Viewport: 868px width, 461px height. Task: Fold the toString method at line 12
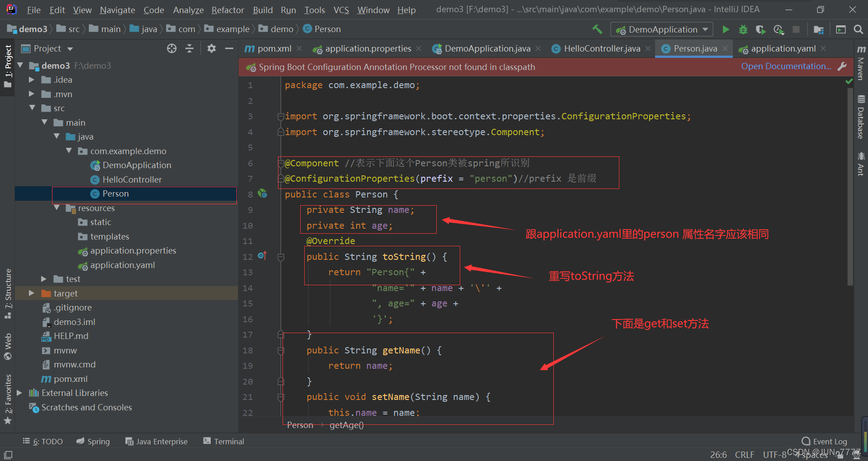(x=281, y=257)
